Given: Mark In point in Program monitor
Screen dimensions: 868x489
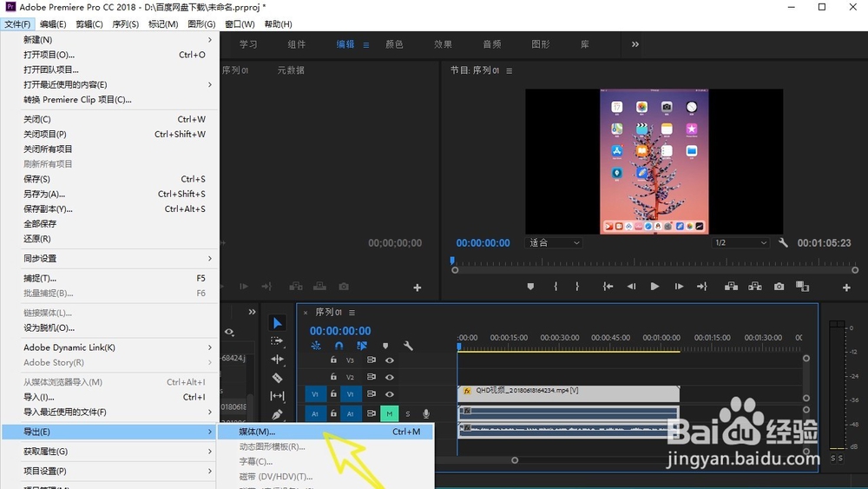Looking at the screenshot, I should point(556,287).
